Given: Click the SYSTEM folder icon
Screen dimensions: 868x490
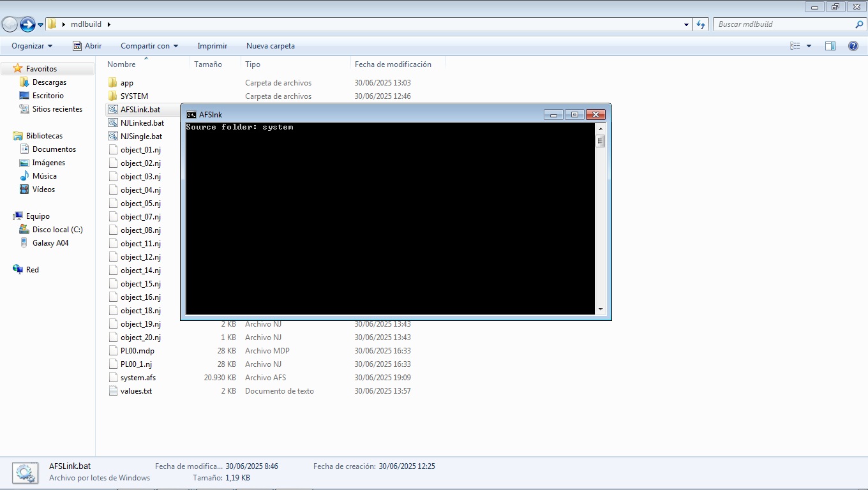Looking at the screenshot, I should pos(113,96).
